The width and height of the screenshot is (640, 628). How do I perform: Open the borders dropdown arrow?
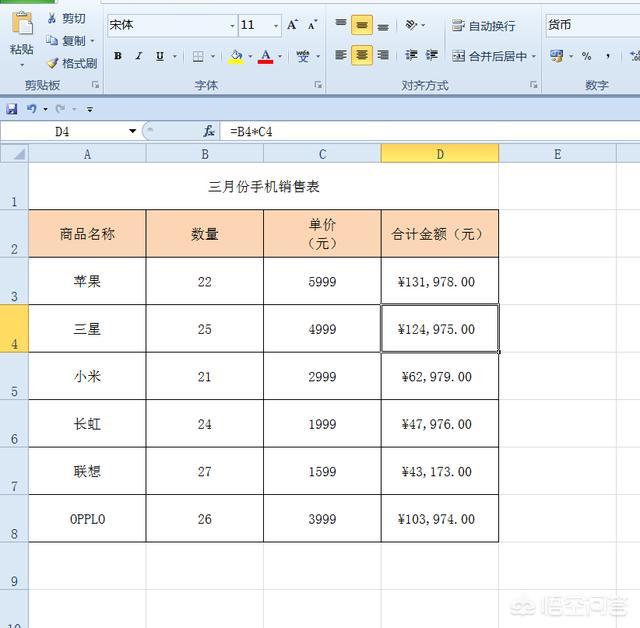[213, 56]
